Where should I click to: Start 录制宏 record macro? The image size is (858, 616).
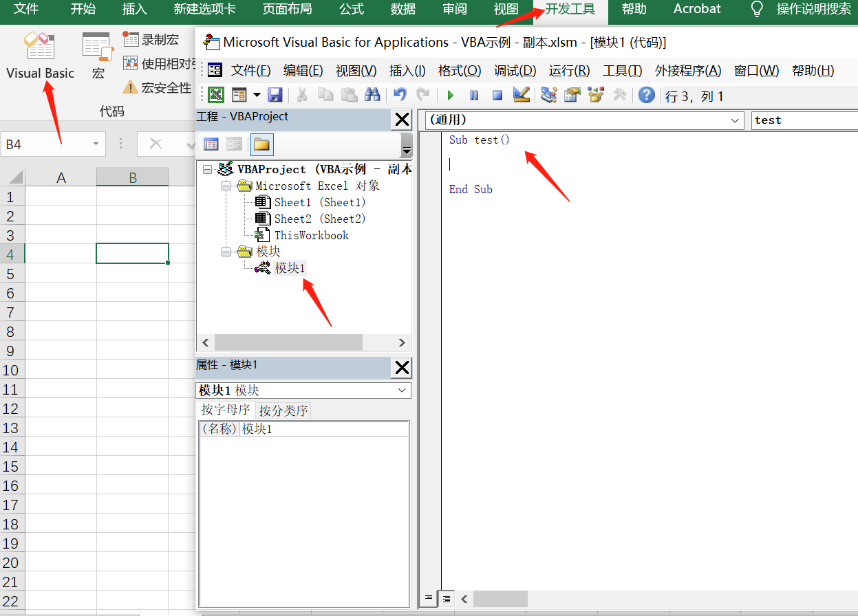151,39
